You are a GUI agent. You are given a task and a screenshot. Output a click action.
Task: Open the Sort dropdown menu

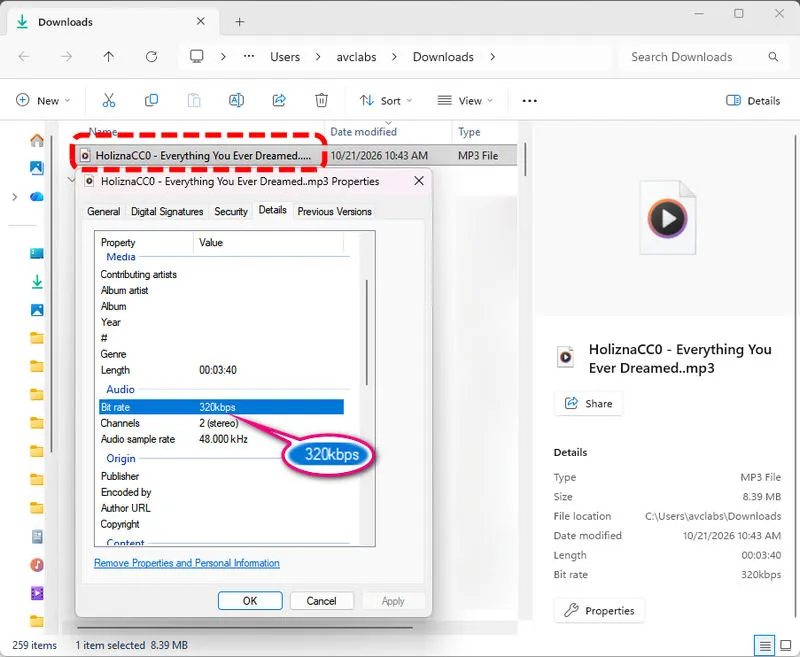click(386, 100)
